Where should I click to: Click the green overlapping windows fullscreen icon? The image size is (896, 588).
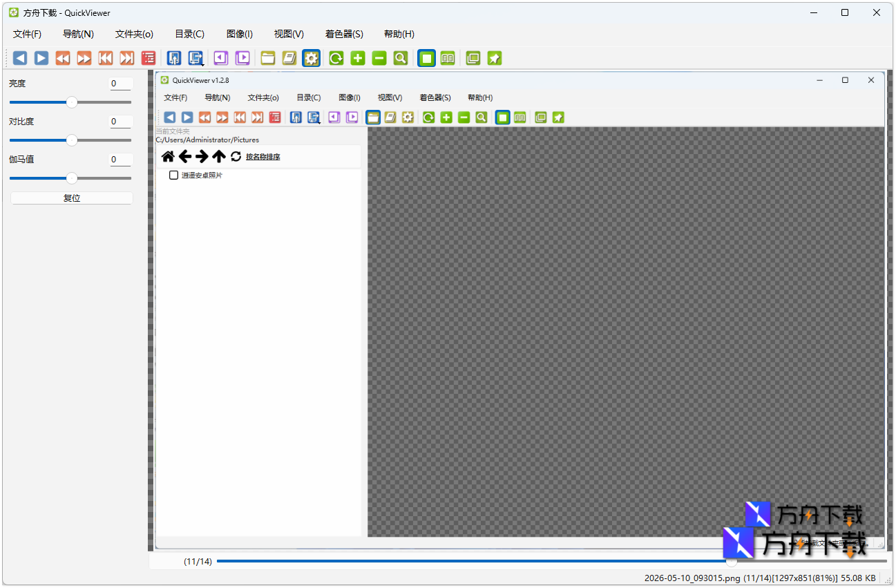tap(473, 58)
